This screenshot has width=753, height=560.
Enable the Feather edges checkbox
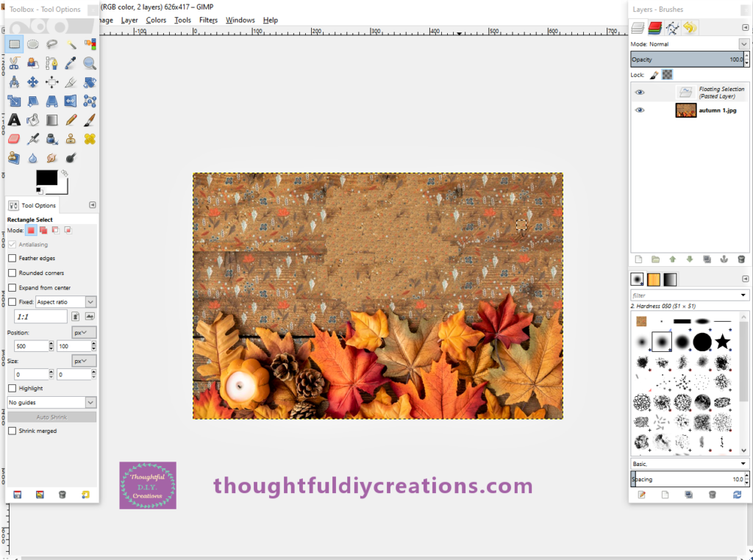(x=13, y=258)
